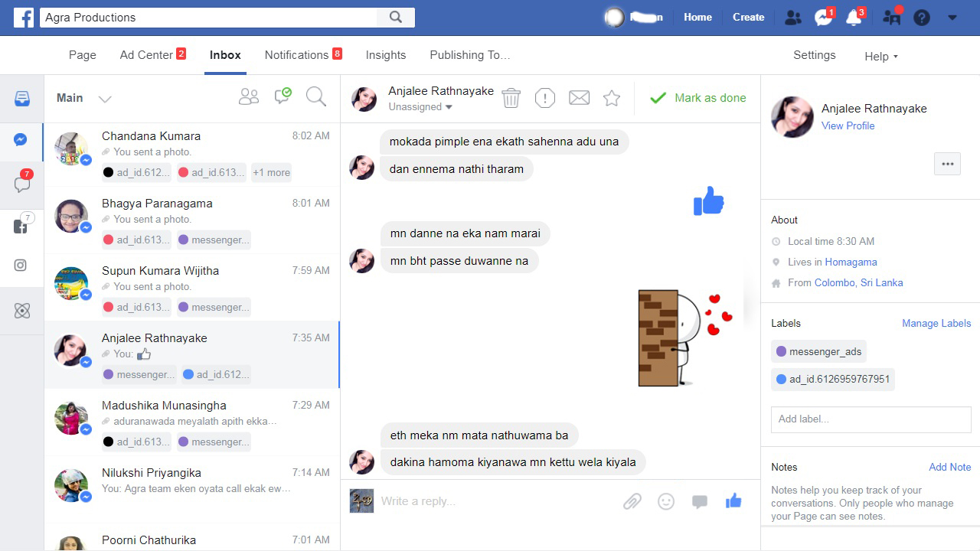The height and width of the screenshot is (551, 980).
Task: Open the Publishing Tools tab
Action: point(470,55)
